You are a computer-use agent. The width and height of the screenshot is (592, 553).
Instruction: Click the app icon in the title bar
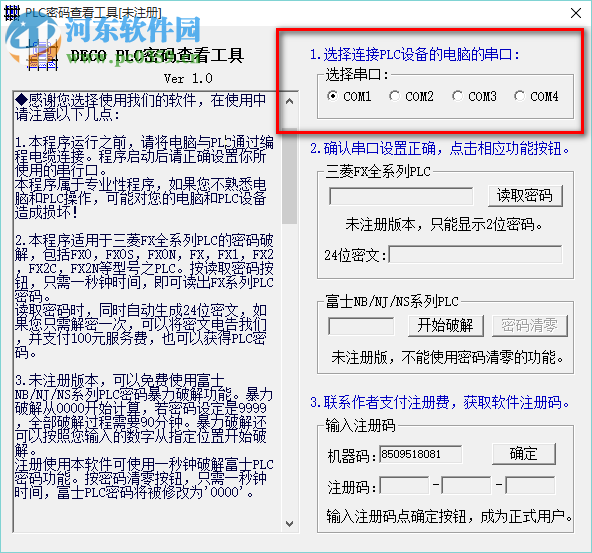tap(11, 13)
